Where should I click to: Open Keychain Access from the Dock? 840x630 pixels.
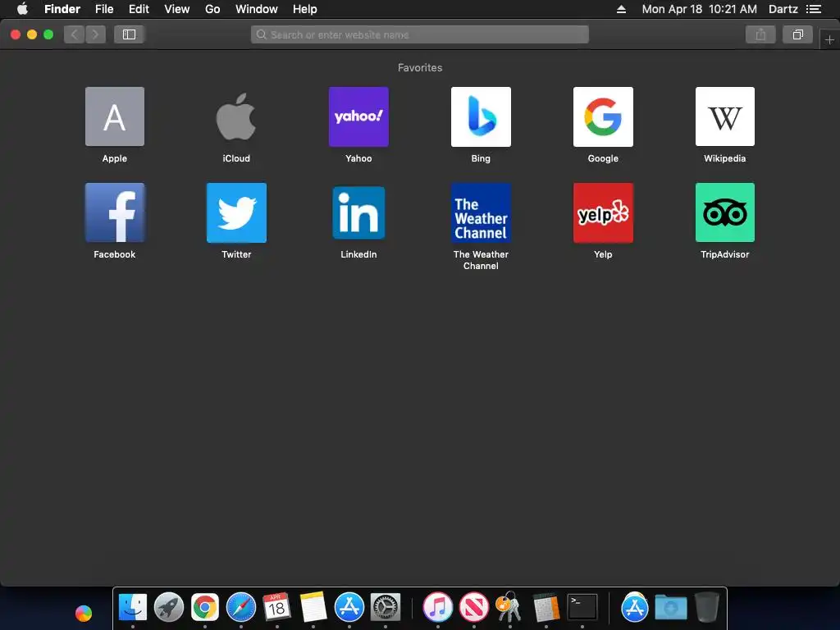click(x=509, y=608)
